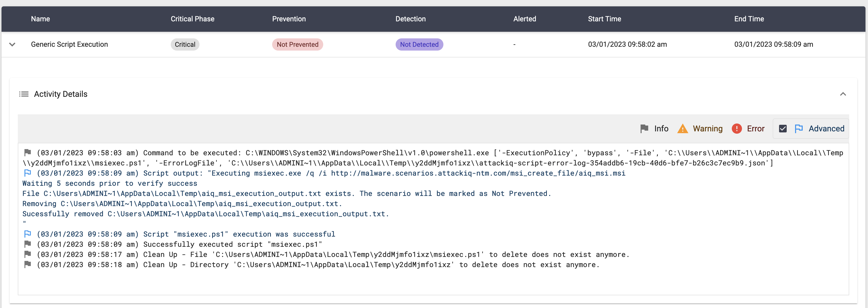Sort by the Critical Phase column header
Image resolution: width=868 pixels, height=308 pixels.
(x=192, y=19)
